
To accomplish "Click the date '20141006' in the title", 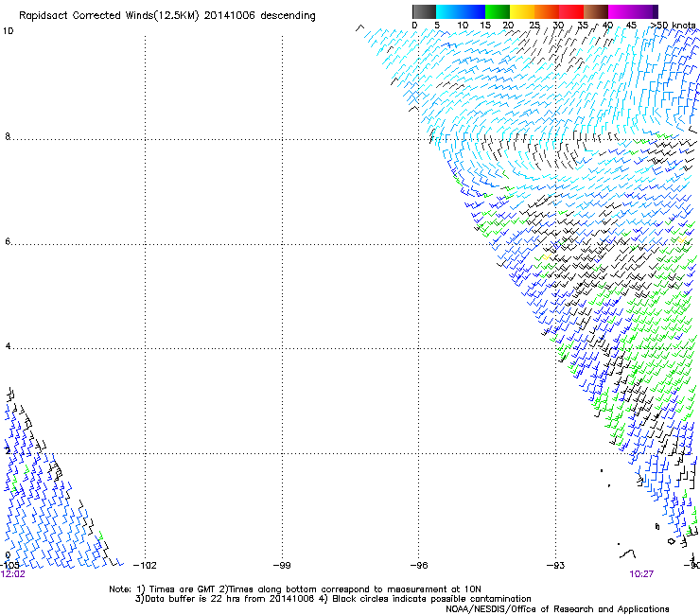I will 230,16.
